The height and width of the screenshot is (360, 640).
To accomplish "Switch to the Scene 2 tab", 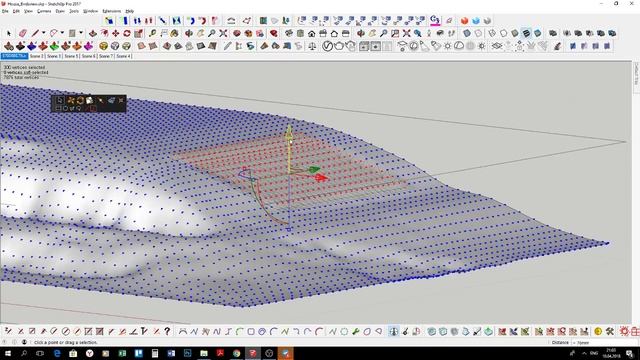I will pos(37,56).
